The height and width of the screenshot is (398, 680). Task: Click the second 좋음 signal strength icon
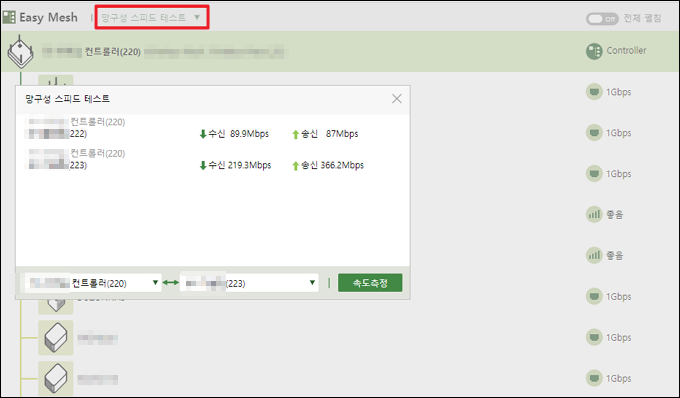point(594,255)
